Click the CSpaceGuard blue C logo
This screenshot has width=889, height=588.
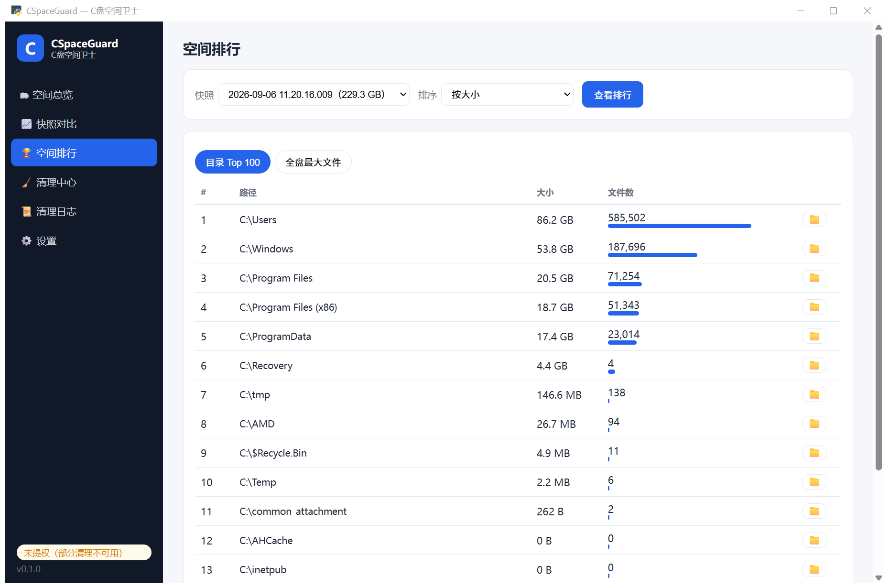(x=30, y=48)
